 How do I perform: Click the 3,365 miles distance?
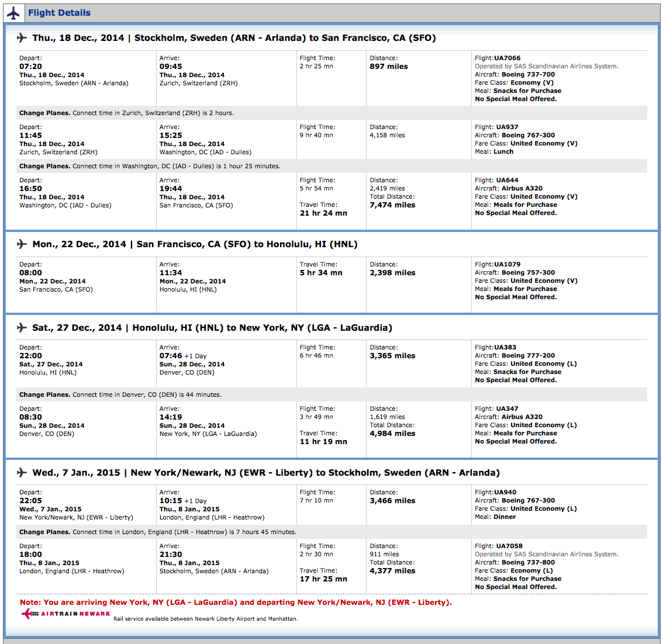(x=392, y=356)
